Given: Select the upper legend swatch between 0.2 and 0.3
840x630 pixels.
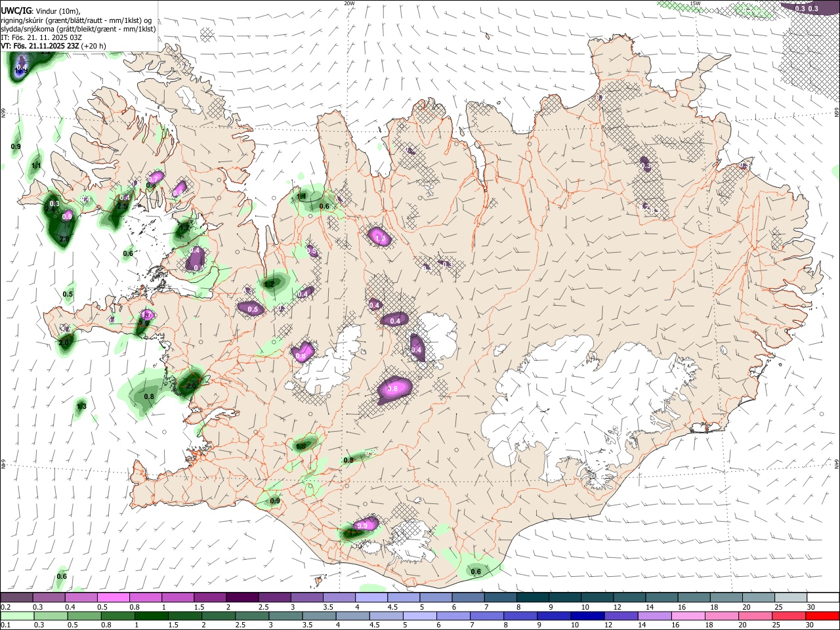Looking at the screenshot, I should (16, 597).
